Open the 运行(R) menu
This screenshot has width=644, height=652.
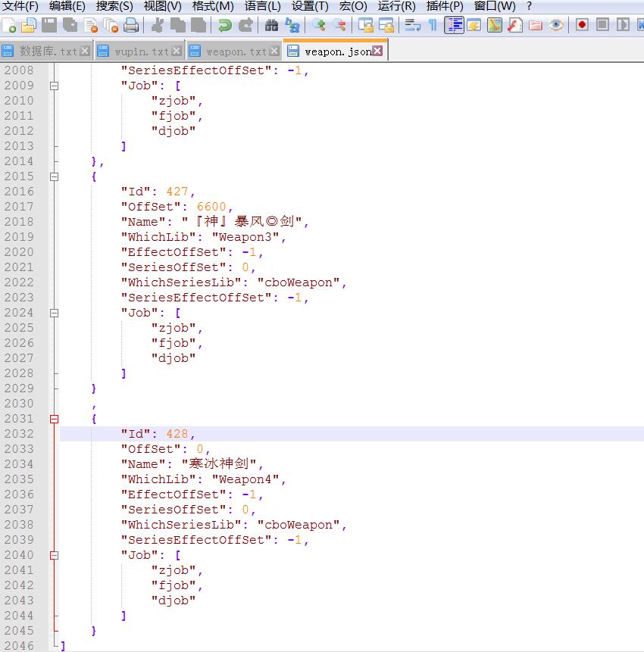click(397, 6)
